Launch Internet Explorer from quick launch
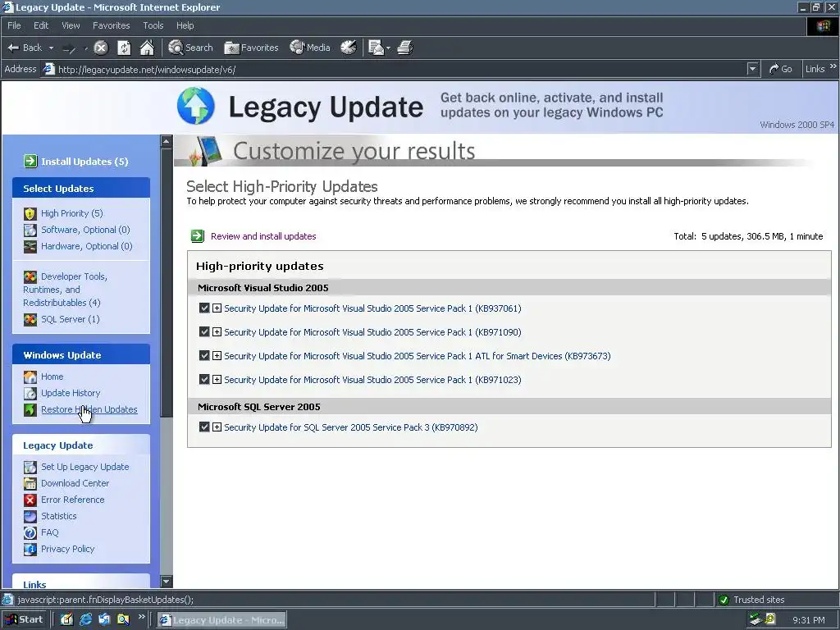 tap(85, 619)
